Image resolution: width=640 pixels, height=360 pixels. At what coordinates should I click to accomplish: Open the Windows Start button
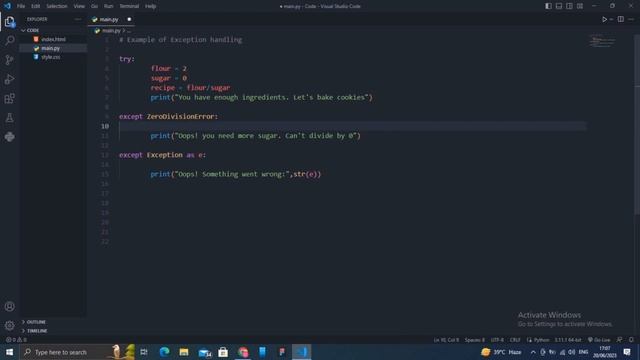coord(9,352)
